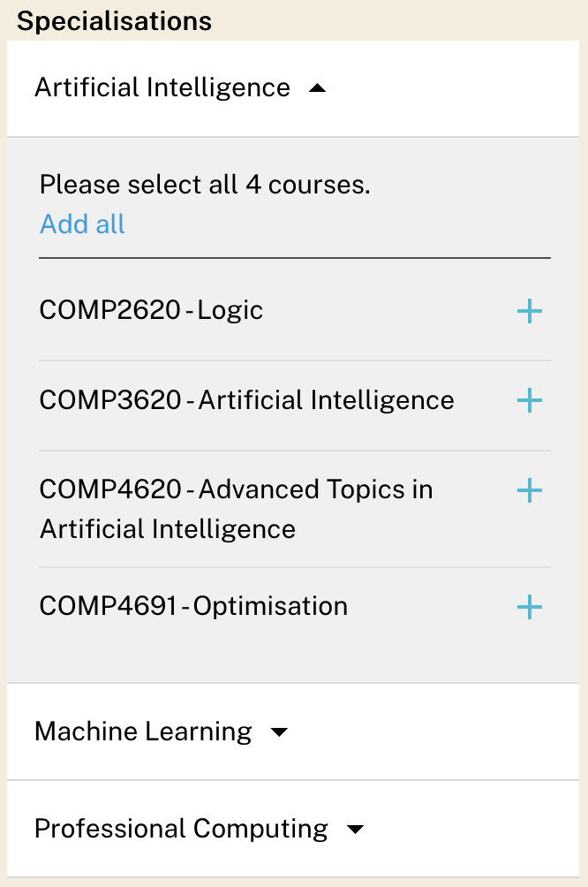Click the Artificial Intelligence section header
Viewport: 588px width, 887px height.
click(x=162, y=87)
